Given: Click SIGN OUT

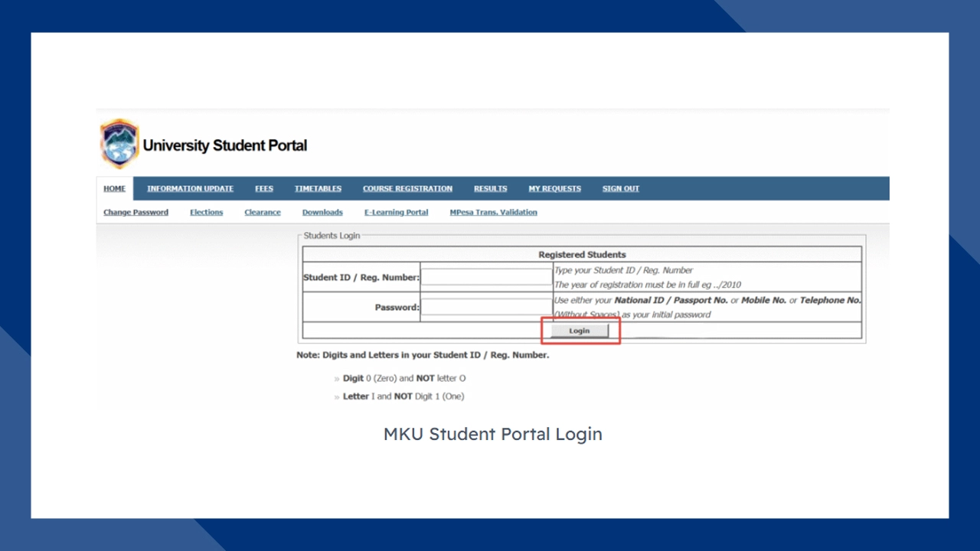Looking at the screenshot, I should tap(620, 188).
